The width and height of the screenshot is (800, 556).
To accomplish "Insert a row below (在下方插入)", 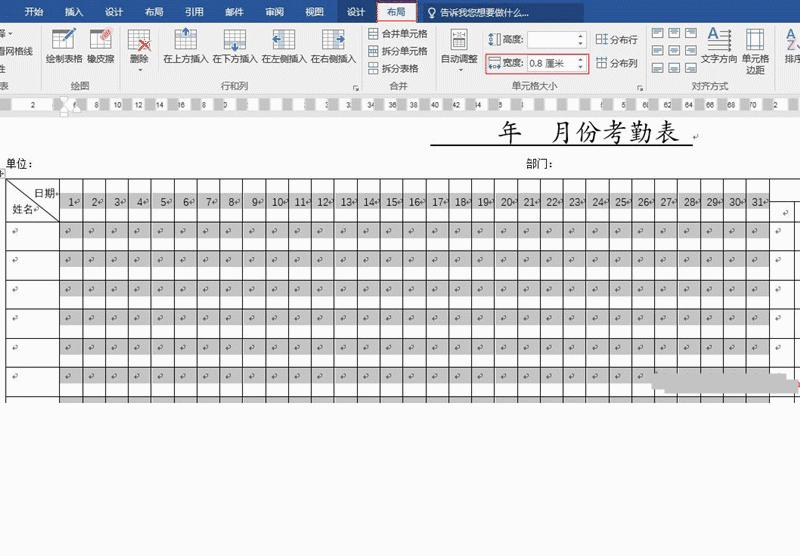I will coord(235,46).
